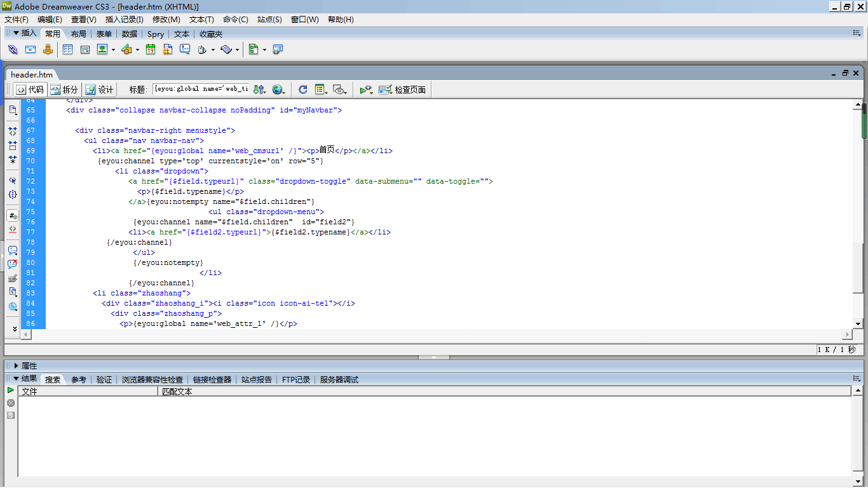Click the 检查页面 button
This screenshot has width=868, height=488.
coord(403,90)
